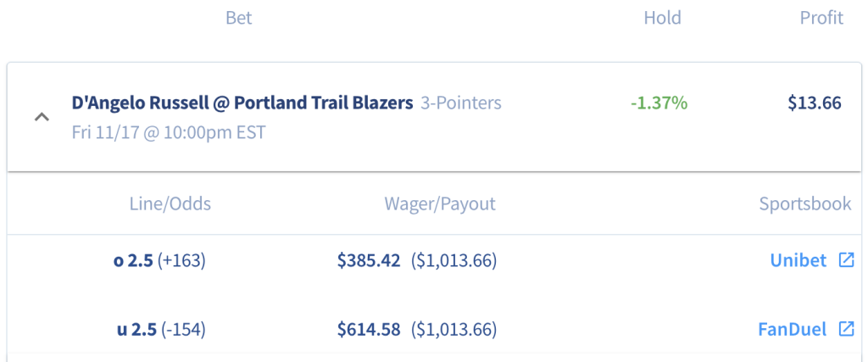Image resolution: width=868 pixels, height=362 pixels.
Task: Select the Profit column header
Action: (x=821, y=18)
